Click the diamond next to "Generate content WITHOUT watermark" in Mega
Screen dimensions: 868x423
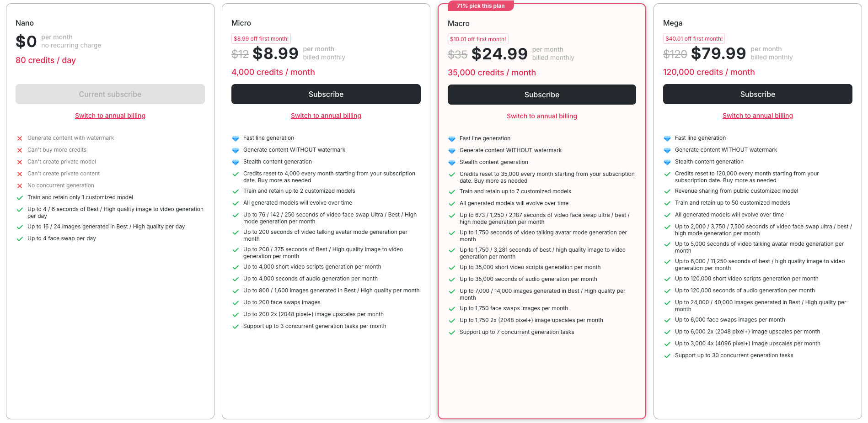[x=667, y=150]
